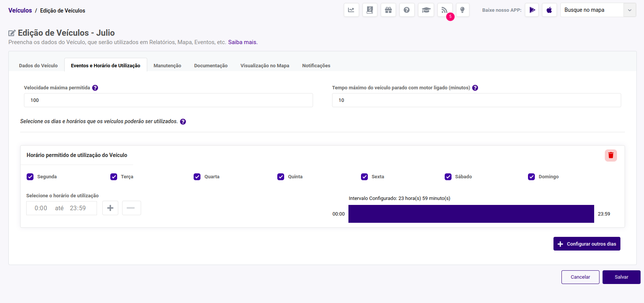The image size is (644, 303).
Task: Click the billing invoice icon
Action: click(x=370, y=10)
